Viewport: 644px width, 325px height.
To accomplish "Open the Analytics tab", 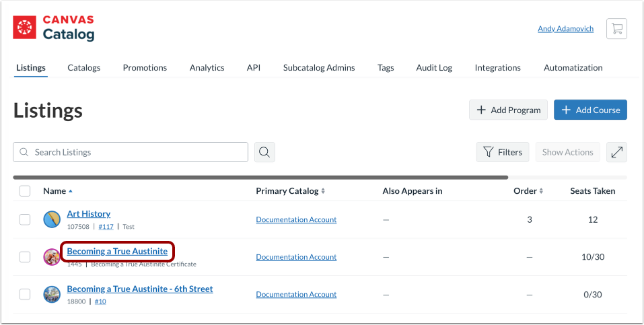I will pyautogui.click(x=207, y=68).
